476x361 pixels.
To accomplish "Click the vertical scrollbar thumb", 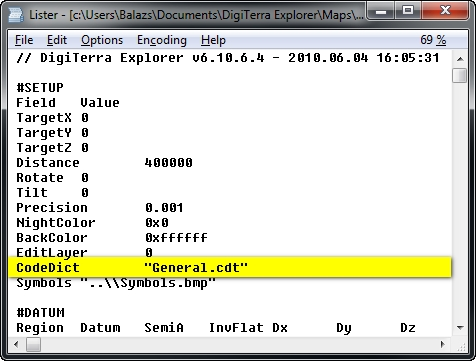I will [460, 75].
